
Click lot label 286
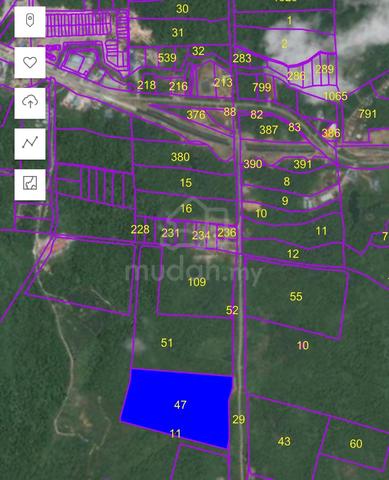[296, 76]
